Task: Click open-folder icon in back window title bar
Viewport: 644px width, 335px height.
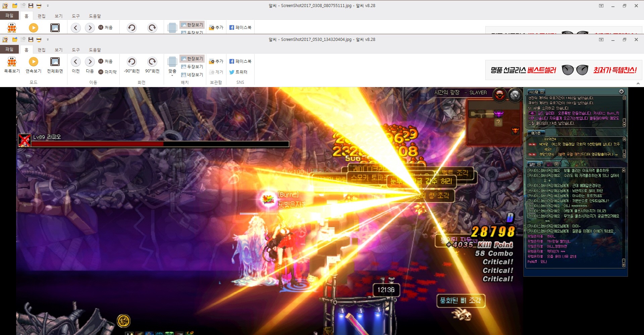Action: (x=15, y=6)
